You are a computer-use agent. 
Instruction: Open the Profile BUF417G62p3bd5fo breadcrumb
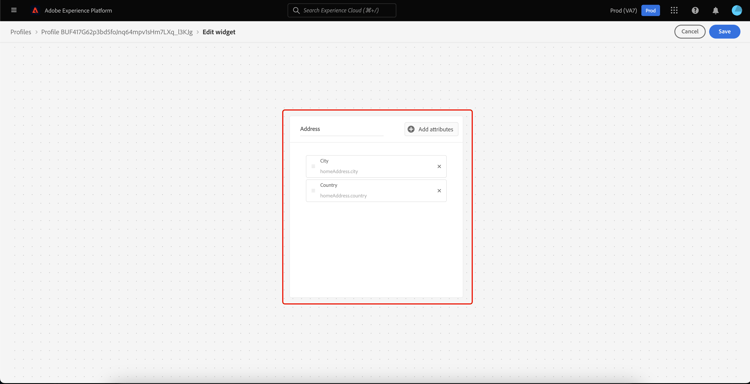click(x=117, y=32)
